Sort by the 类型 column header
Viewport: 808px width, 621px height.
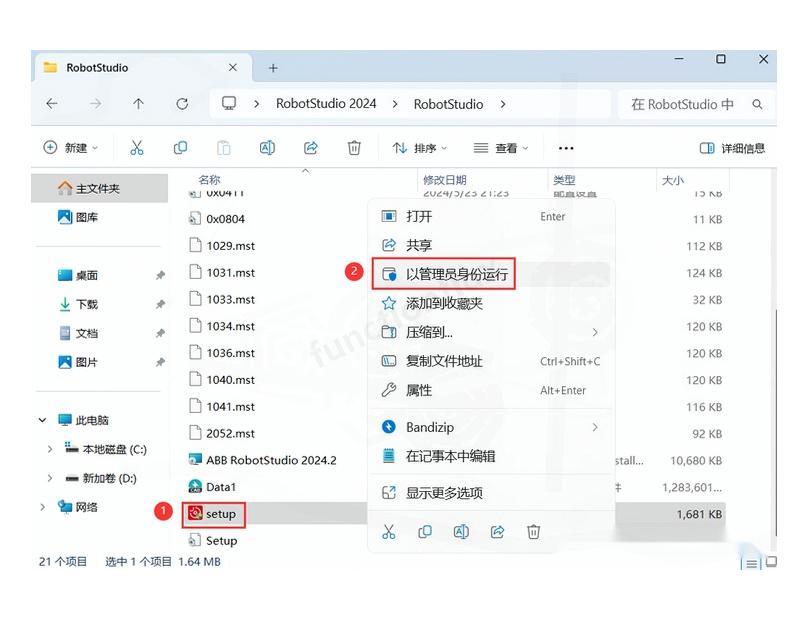point(564,180)
